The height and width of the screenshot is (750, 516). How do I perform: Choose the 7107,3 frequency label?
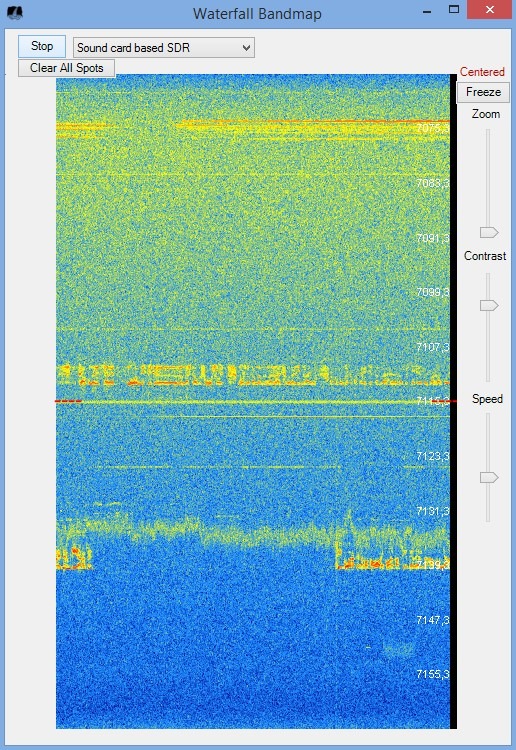tap(432, 347)
